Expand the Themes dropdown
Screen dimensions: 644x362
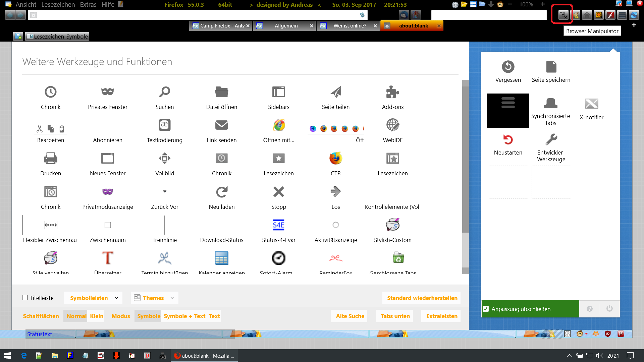[154, 298]
